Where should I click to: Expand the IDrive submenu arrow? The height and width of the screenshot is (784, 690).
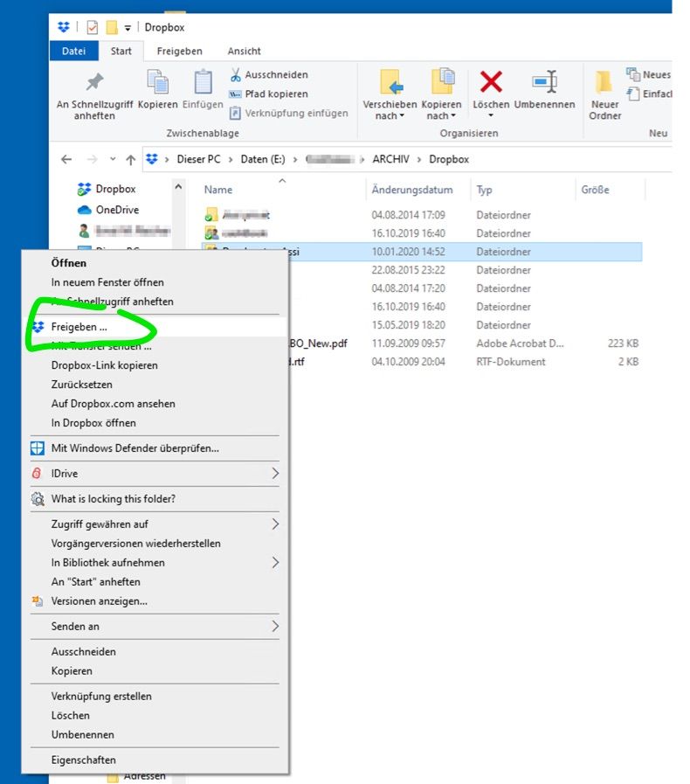275,474
